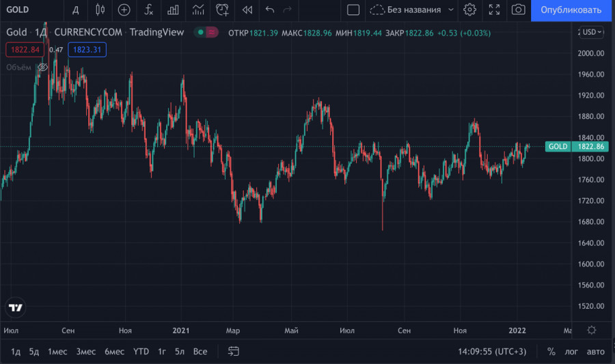The image size is (615, 364).
Task: Select the 3мес time range
Action: (x=86, y=352)
